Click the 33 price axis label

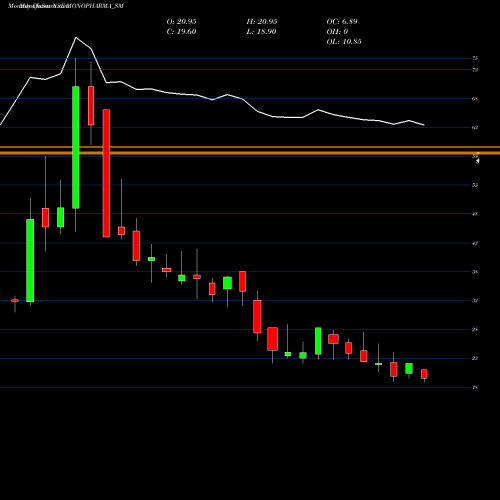coord(475,301)
